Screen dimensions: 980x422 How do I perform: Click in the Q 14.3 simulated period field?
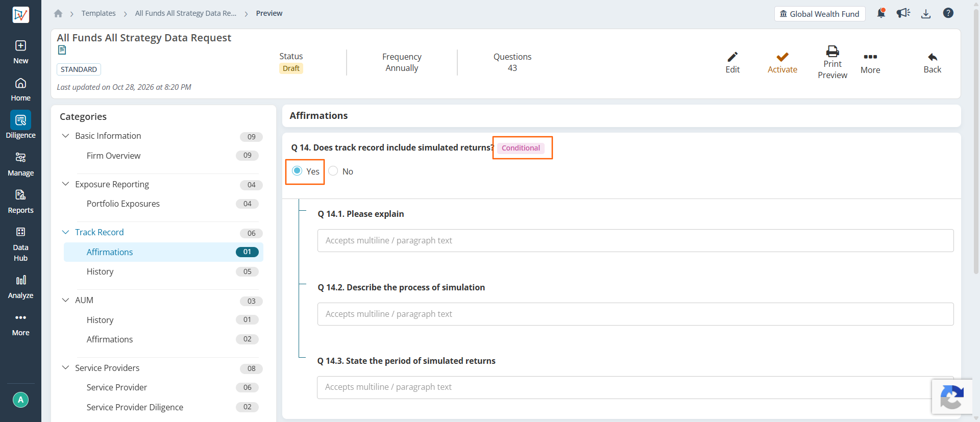(635, 387)
